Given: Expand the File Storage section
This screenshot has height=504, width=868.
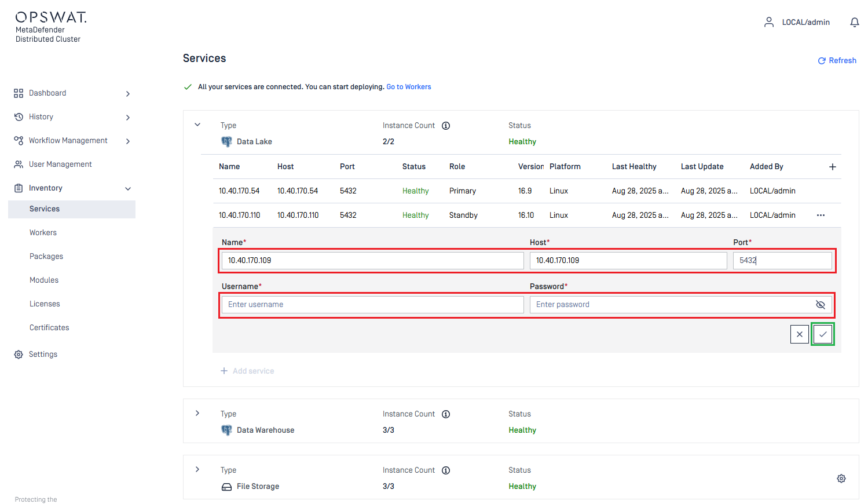Looking at the screenshot, I should pos(197,470).
